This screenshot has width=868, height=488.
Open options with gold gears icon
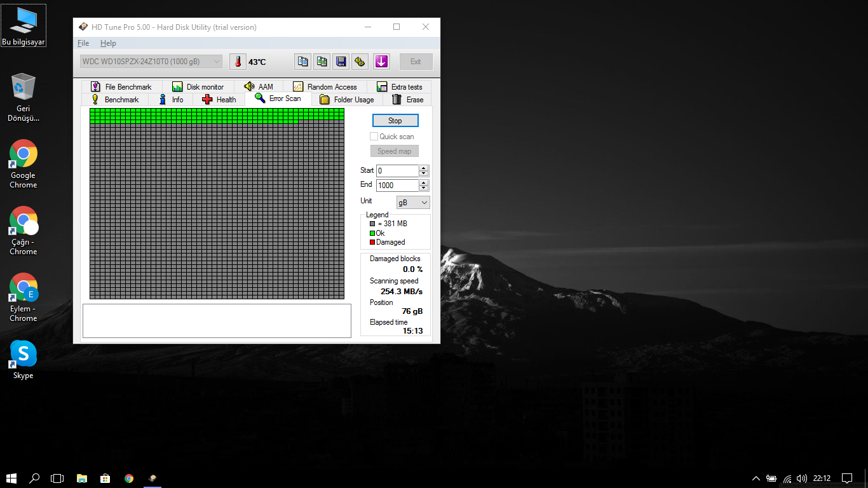click(x=360, y=62)
